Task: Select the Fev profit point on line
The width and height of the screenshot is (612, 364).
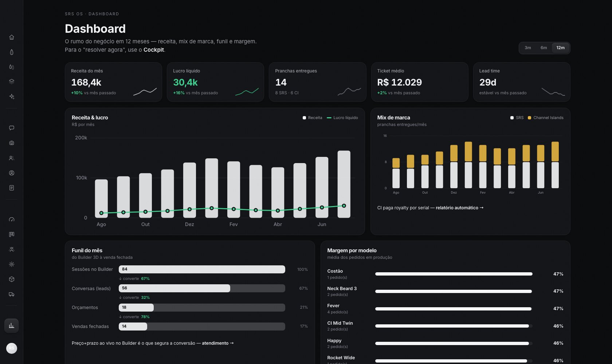Action: pyautogui.click(x=234, y=209)
